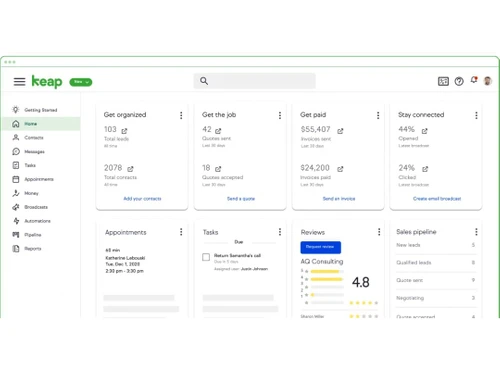Click the Send a quote link
This screenshot has width=500, height=375.
(241, 199)
